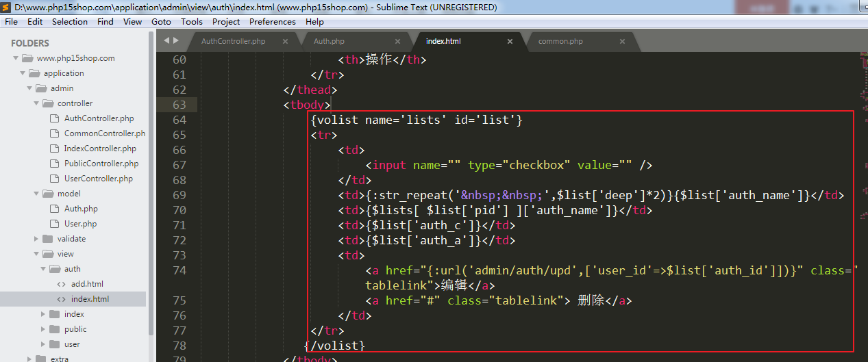Open the Preferences menu
Screen dimensions: 868x362
pos(272,21)
